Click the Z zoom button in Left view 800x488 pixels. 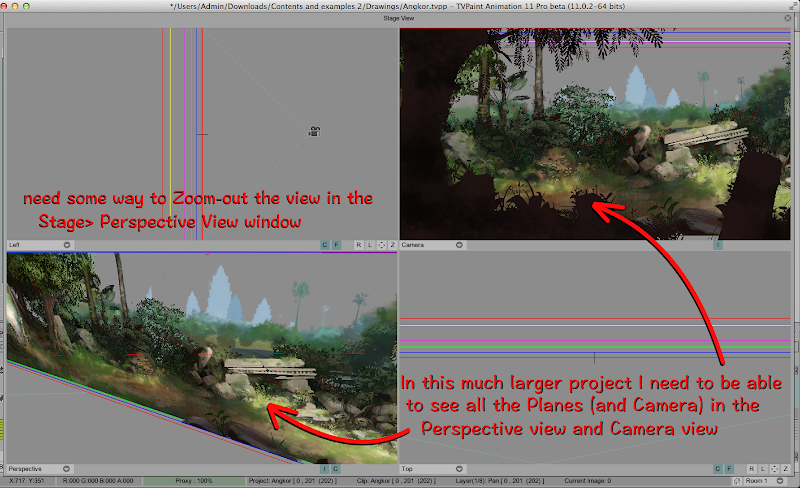click(x=392, y=245)
